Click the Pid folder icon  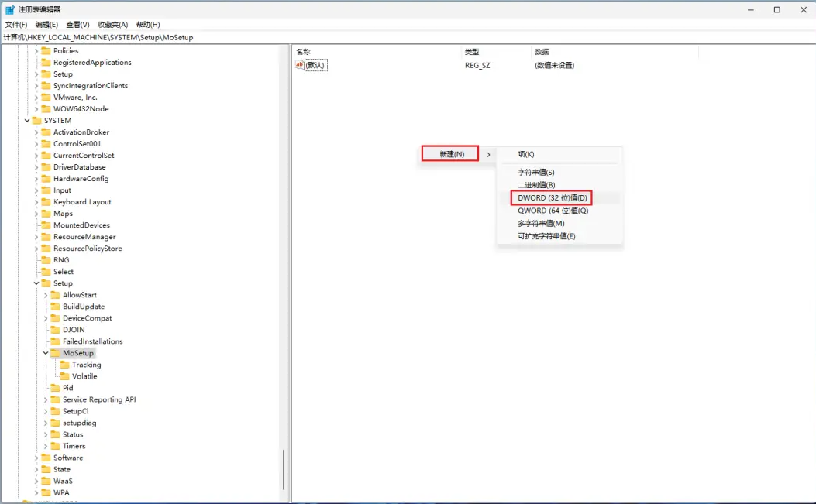[56, 388]
